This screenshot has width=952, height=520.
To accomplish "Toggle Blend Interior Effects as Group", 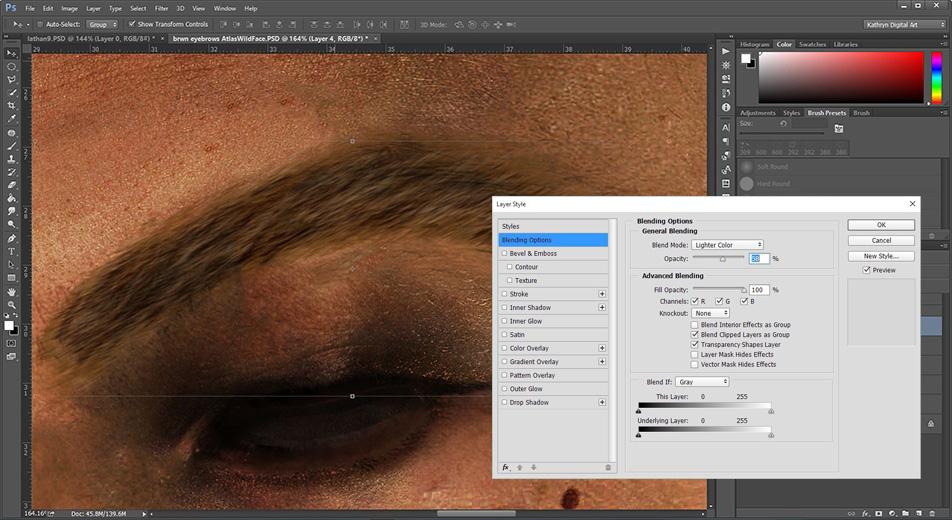I will (x=695, y=324).
